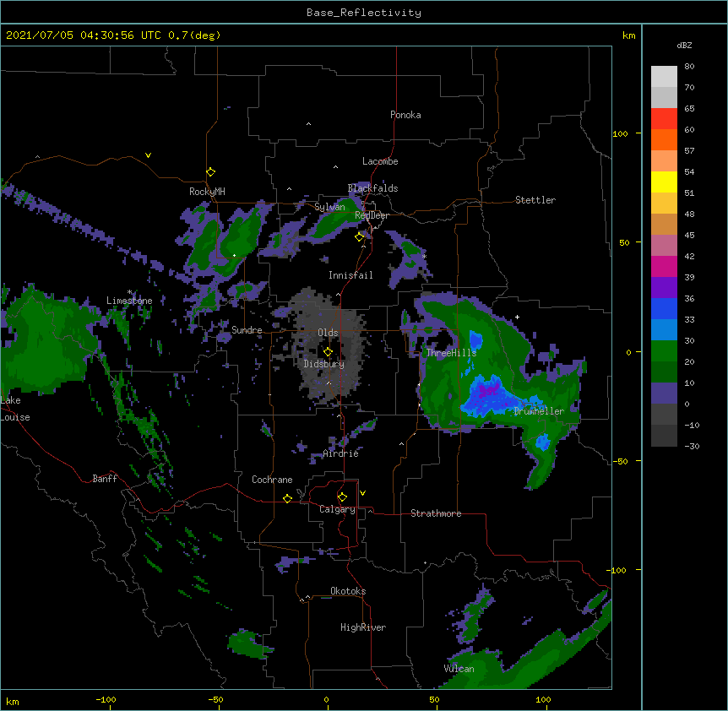The height and width of the screenshot is (711, 728).
Task: Click the white plus marker northeast of ThreeHills
Action: [x=517, y=317]
